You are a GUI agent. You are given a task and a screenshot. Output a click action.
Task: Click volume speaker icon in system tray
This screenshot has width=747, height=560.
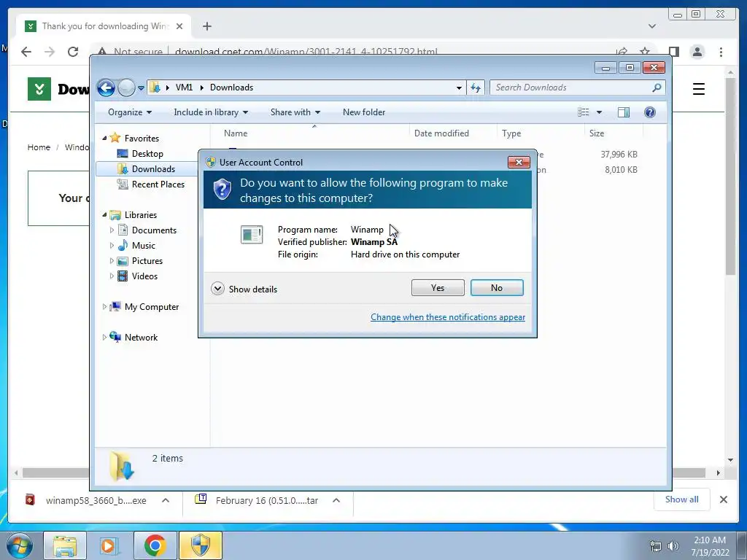click(673, 546)
